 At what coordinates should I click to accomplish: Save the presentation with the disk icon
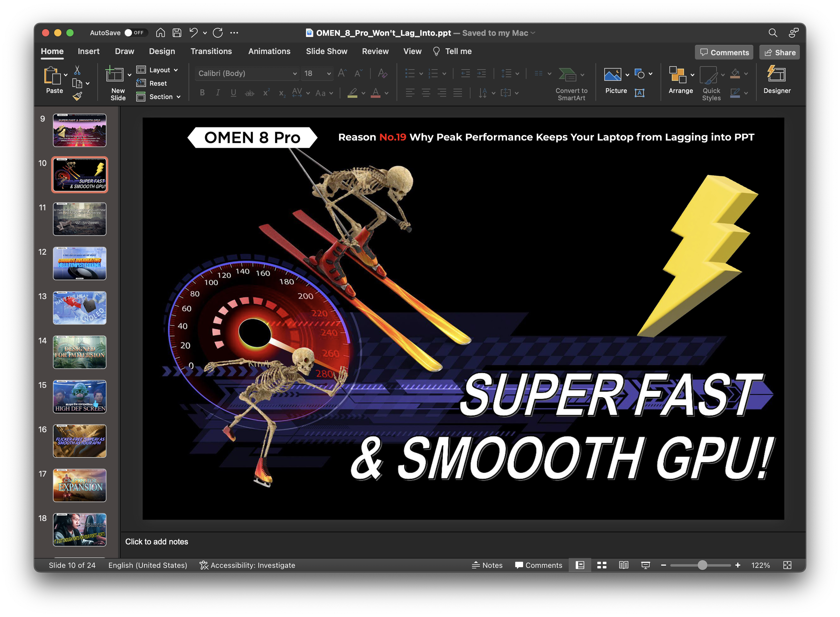(177, 33)
